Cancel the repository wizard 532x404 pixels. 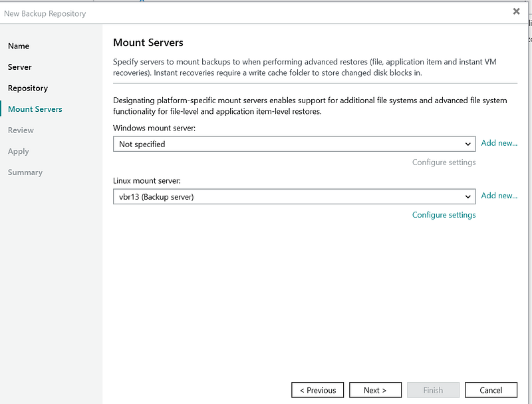coord(491,390)
